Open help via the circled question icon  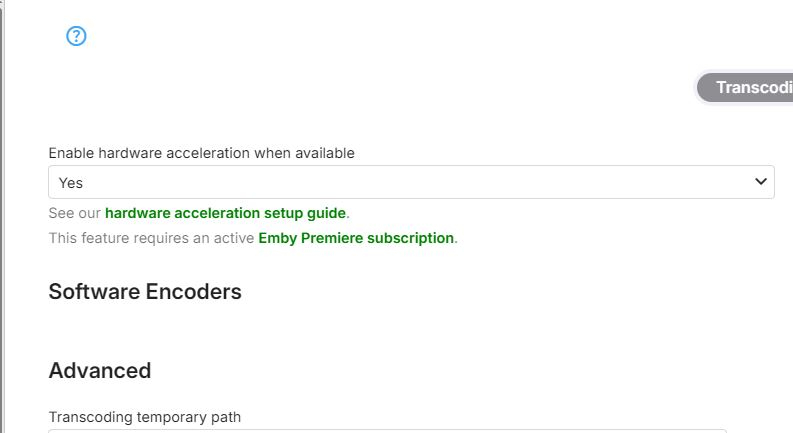[x=76, y=36]
